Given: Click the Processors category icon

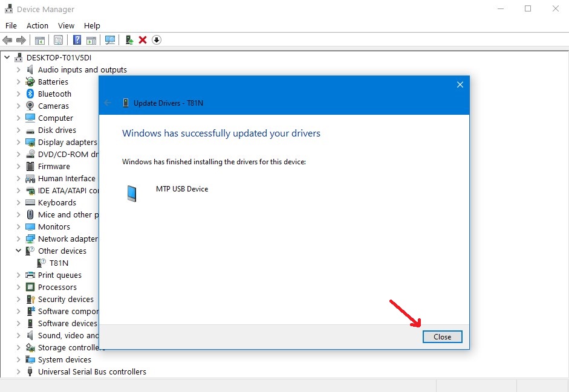Looking at the screenshot, I should point(30,287).
